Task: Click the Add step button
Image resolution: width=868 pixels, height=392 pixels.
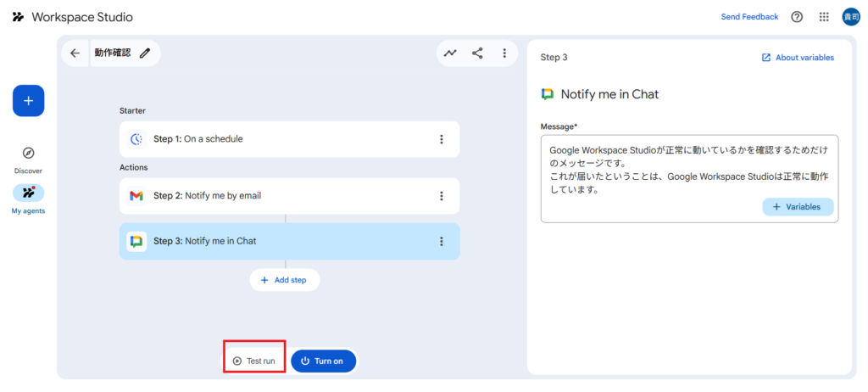Action: point(285,280)
